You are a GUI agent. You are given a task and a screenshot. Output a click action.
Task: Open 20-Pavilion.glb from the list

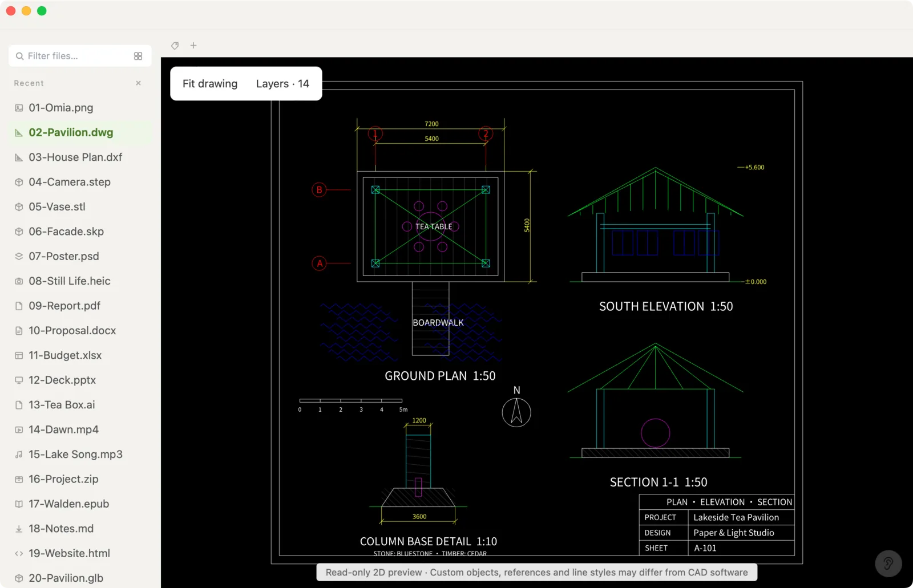80,578
